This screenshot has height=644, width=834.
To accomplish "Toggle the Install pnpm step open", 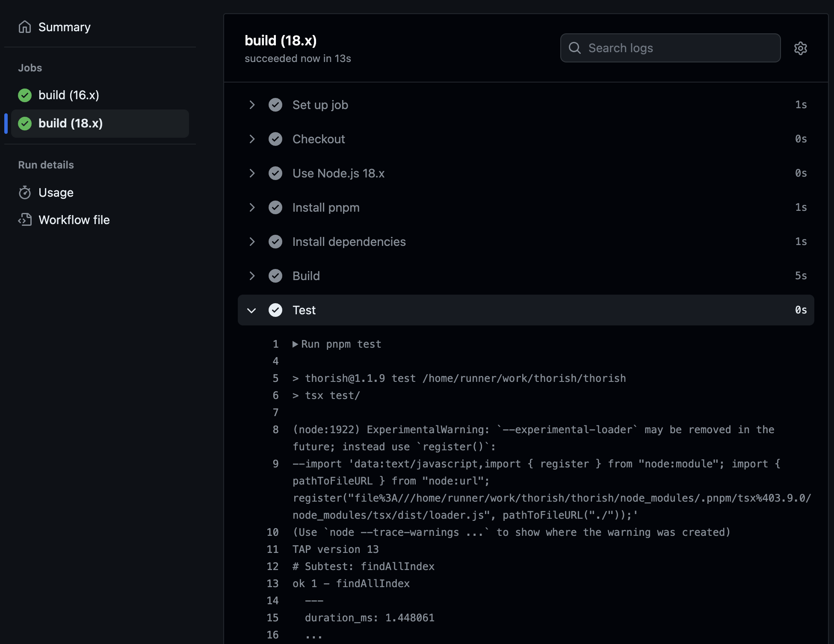I will 251,207.
